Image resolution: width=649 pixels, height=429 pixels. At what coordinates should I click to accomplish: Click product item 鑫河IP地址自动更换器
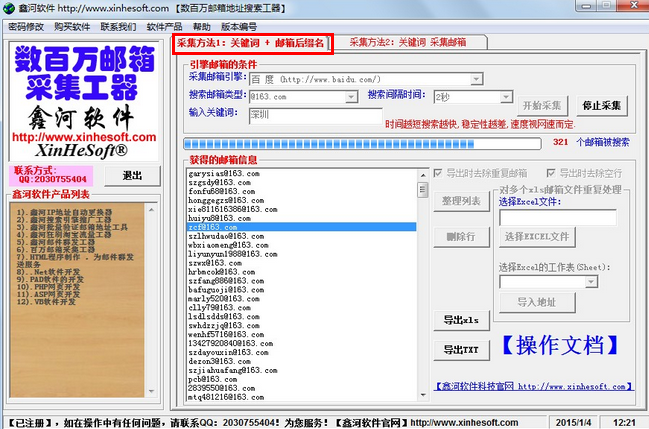click(x=65, y=212)
